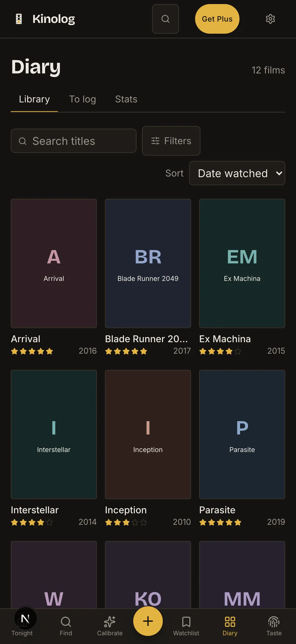This screenshot has height=644, width=296.
Task: Switch to the Library tab
Action: 34,99
